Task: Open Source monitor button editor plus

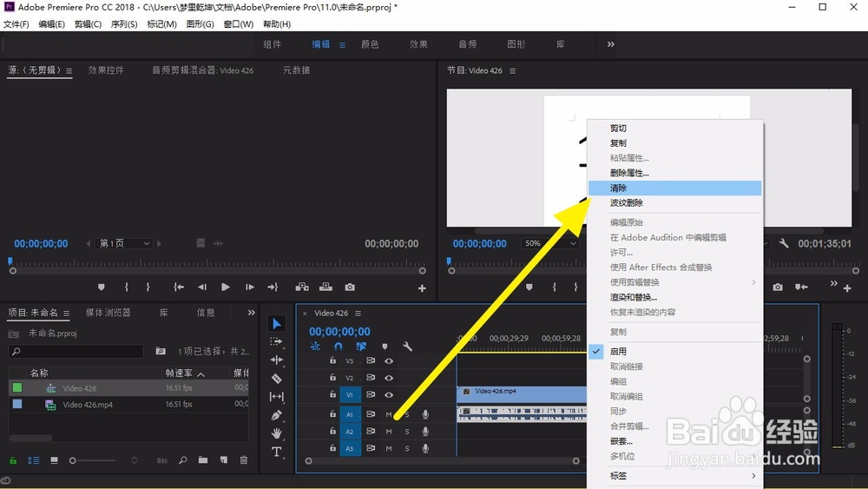Action: [422, 288]
